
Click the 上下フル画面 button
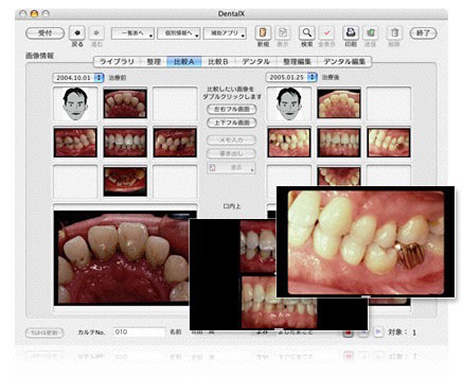click(232, 123)
